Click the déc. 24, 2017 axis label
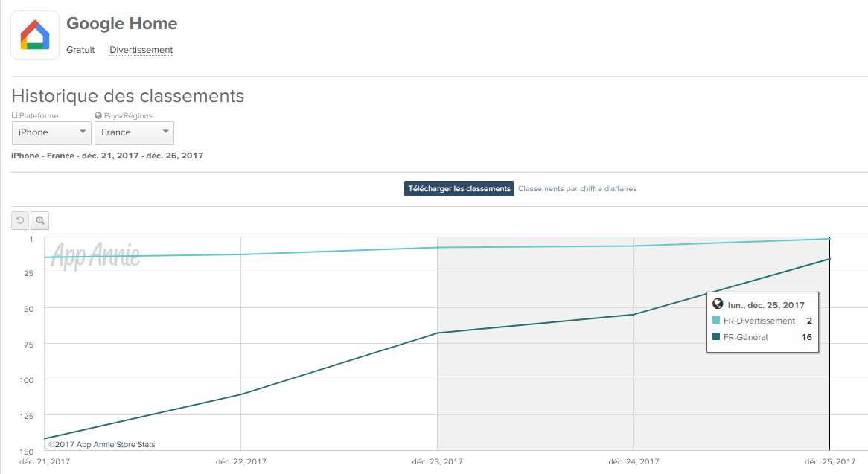The image size is (868, 474). click(634, 461)
